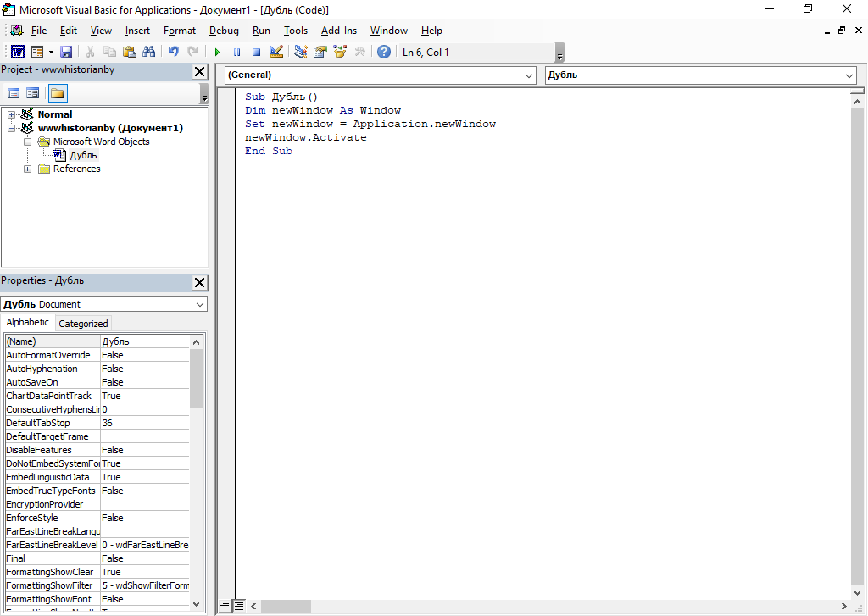Toggle Design Mode icon
The width and height of the screenshot is (868, 616).
click(x=275, y=52)
